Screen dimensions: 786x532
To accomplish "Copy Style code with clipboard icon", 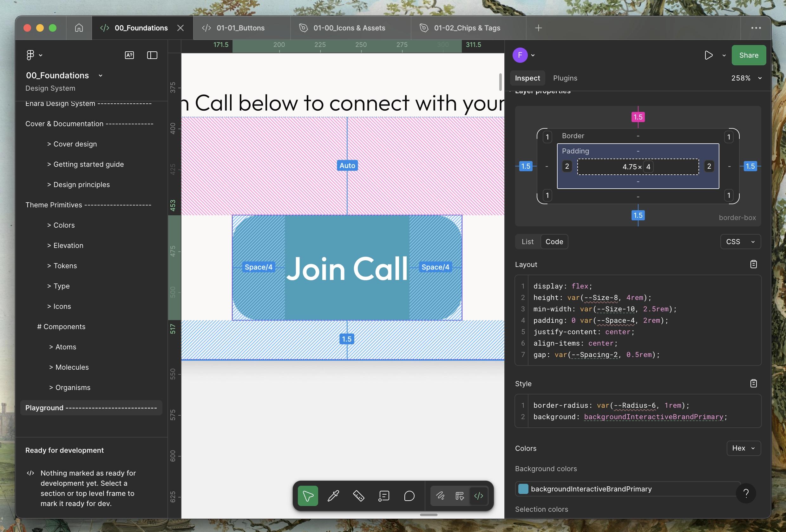I will click(754, 383).
